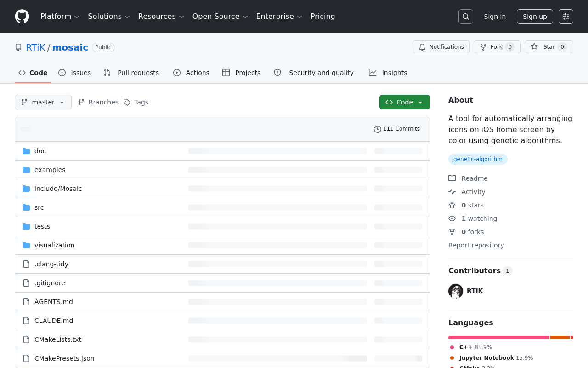Click the Readme book icon in About
This screenshot has height=368, width=588.
452,178
